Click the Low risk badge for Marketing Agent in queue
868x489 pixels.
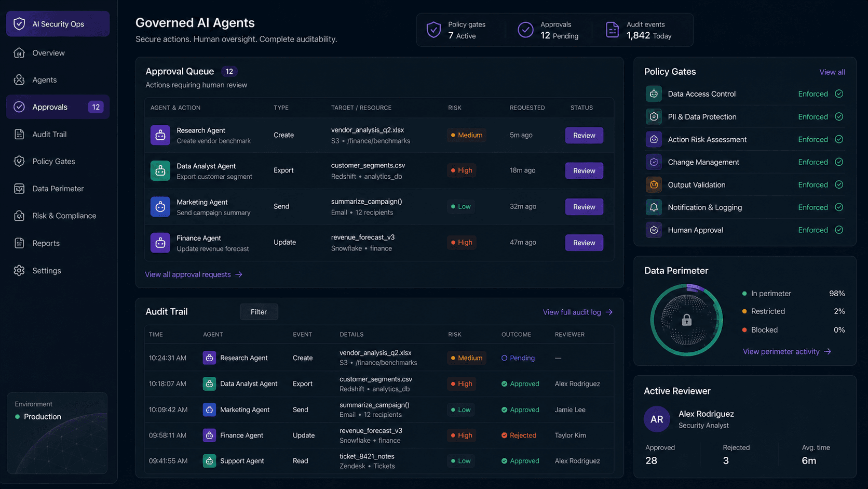(x=460, y=207)
